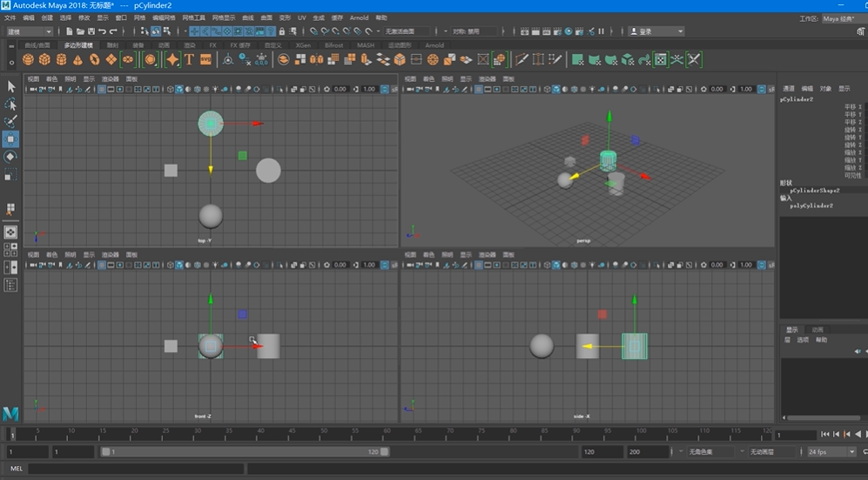
Task: Create a polygon cylinder from the shelf
Action: pos(62,59)
